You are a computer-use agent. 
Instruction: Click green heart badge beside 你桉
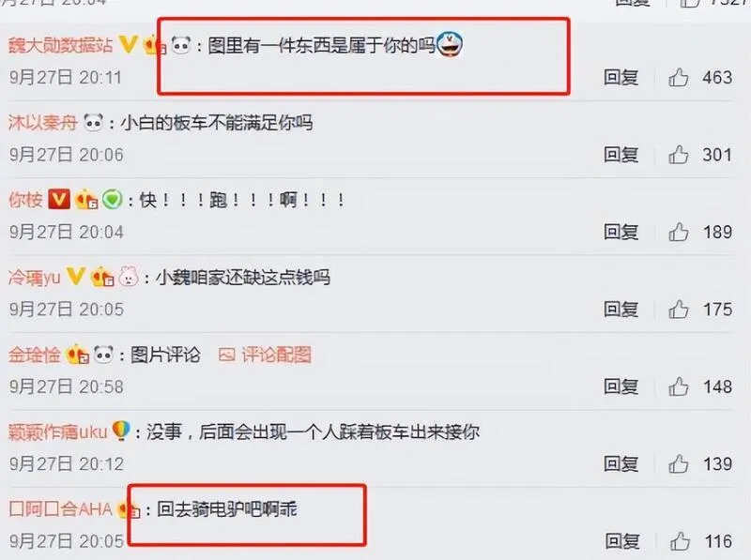click(x=113, y=199)
